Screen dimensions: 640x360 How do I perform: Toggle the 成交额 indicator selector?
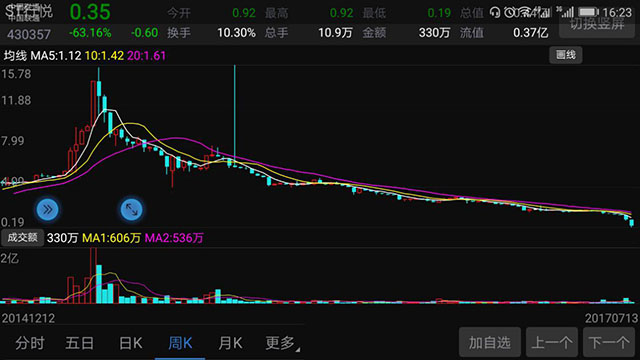22,238
